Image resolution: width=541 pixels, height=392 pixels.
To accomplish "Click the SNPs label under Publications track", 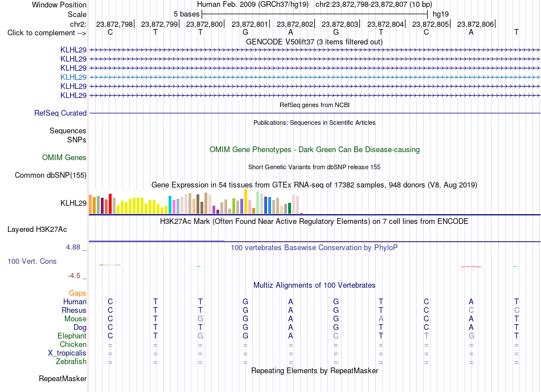I will [x=77, y=140].
